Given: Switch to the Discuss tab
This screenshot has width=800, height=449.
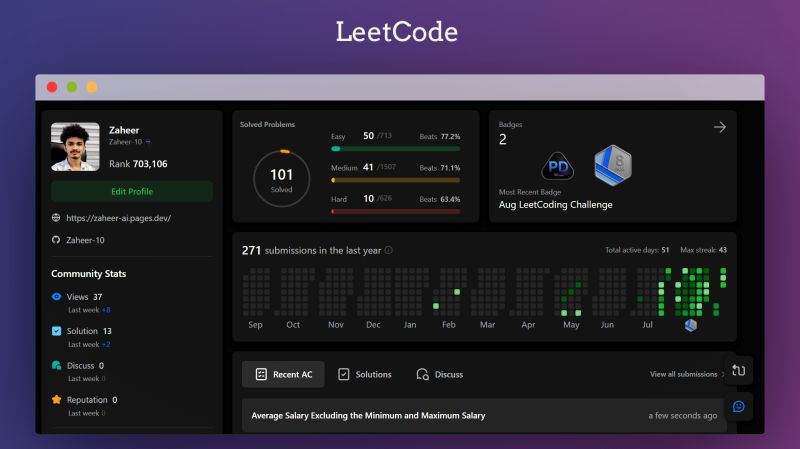Looking at the screenshot, I should (x=439, y=375).
